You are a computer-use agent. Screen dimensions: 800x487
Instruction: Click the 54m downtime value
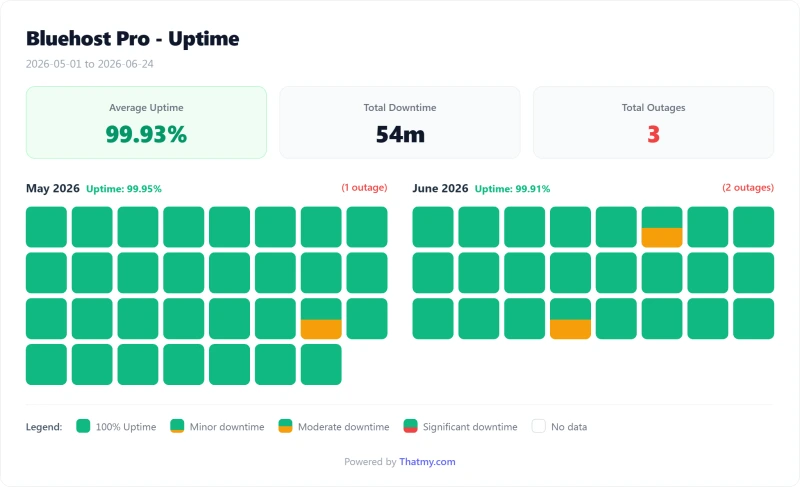[400, 135]
